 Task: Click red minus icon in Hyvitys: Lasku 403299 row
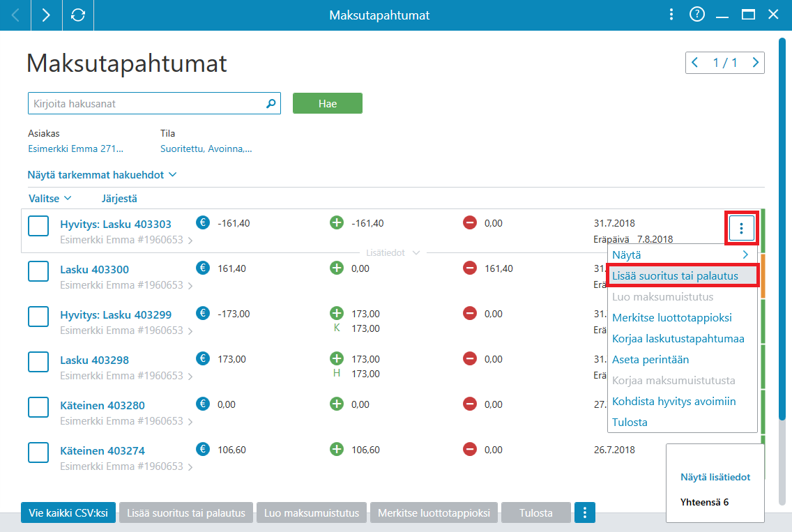[470, 313]
